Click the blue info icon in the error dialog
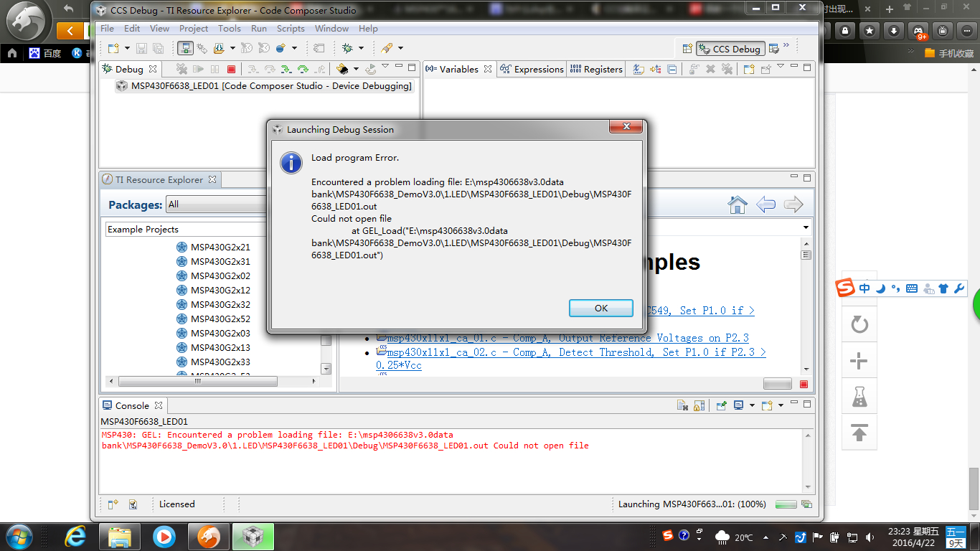This screenshot has width=980, height=551. [291, 162]
